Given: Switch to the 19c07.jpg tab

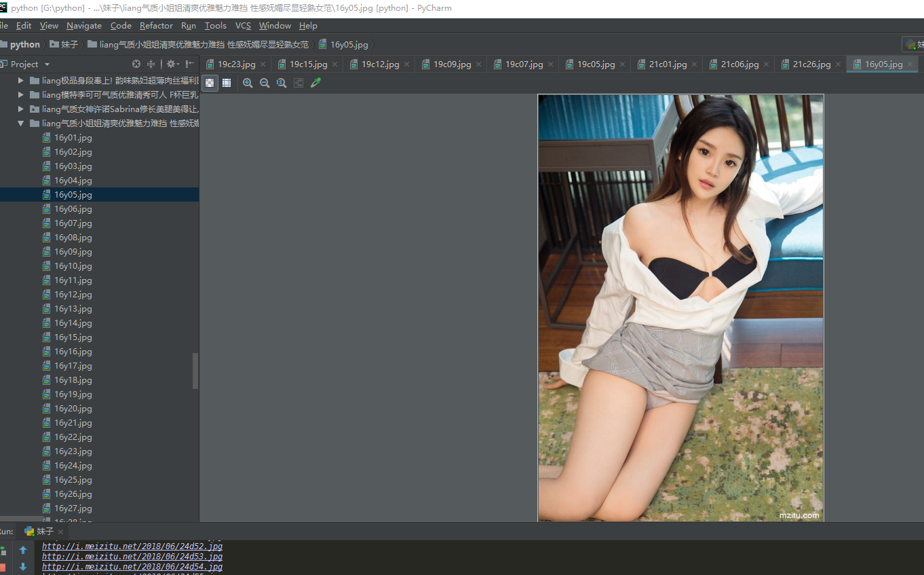Looking at the screenshot, I should pyautogui.click(x=524, y=64).
